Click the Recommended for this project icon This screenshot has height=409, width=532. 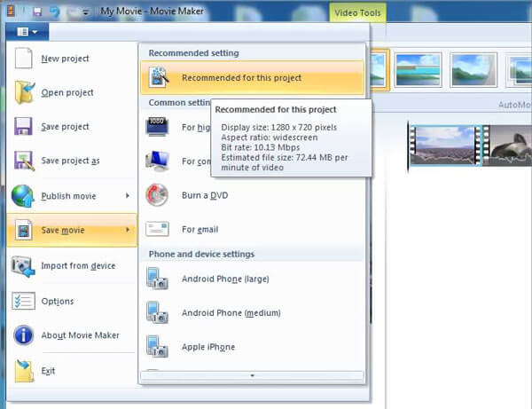coord(159,77)
